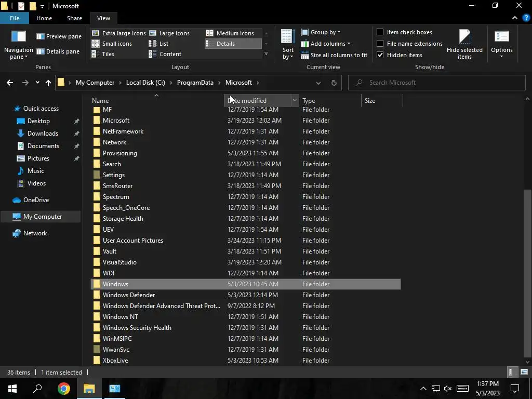Viewport: 532px width, 399px height.
Task: Open the notification center
Action: click(x=515, y=389)
